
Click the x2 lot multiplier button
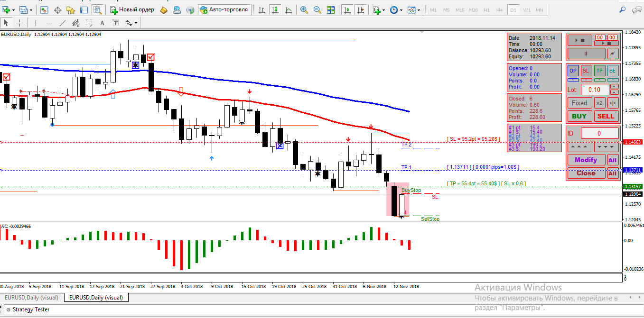pyautogui.click(x=599, y=103)
